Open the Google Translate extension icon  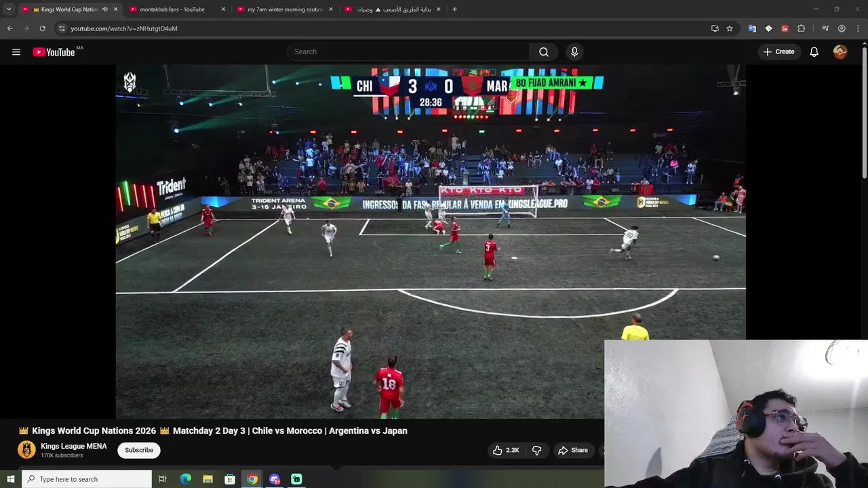(x=752, y=28)
